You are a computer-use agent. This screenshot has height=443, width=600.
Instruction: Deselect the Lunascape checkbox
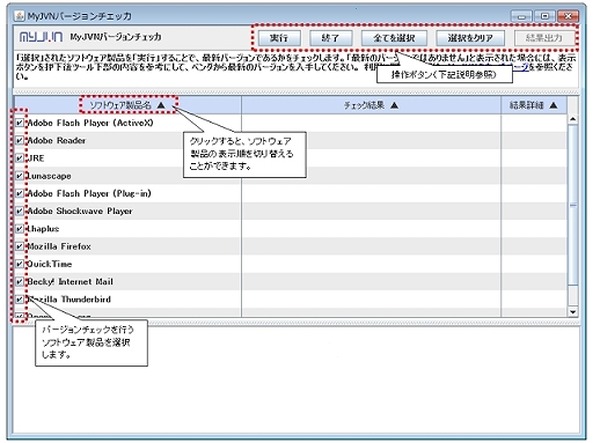pos(20,176)
